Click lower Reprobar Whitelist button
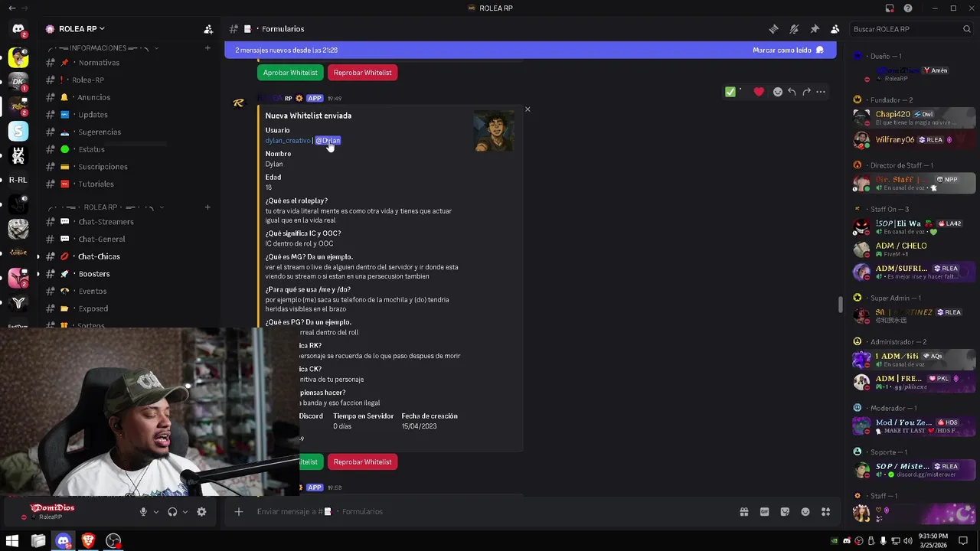Screen dimensions: 980x551 click(x=362, y=462)
